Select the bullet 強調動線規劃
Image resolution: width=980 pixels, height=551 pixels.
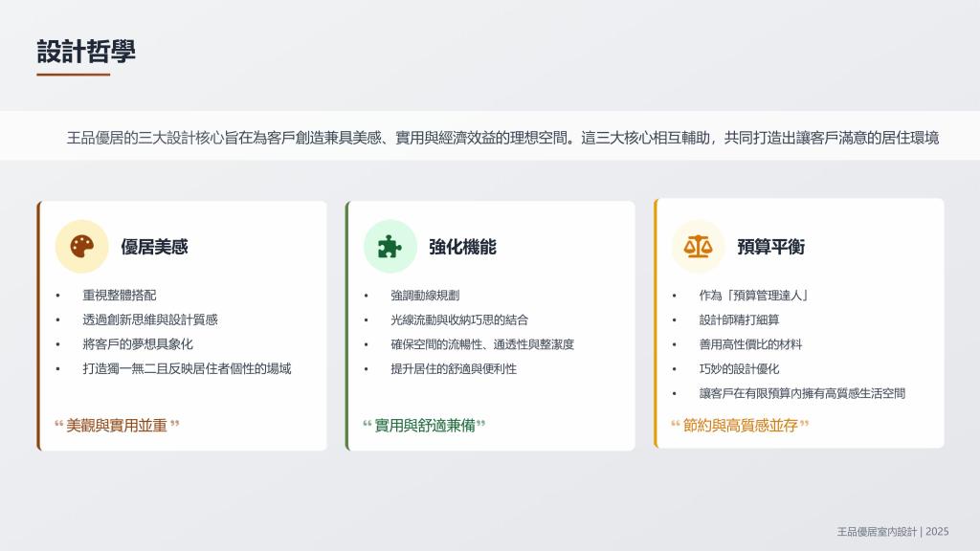tap(425, 296)
